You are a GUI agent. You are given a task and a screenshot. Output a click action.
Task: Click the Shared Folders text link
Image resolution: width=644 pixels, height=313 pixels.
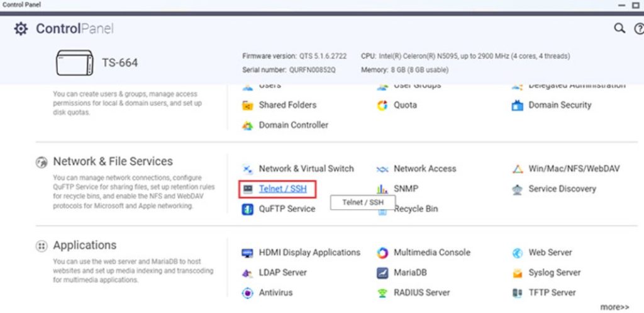287,105
